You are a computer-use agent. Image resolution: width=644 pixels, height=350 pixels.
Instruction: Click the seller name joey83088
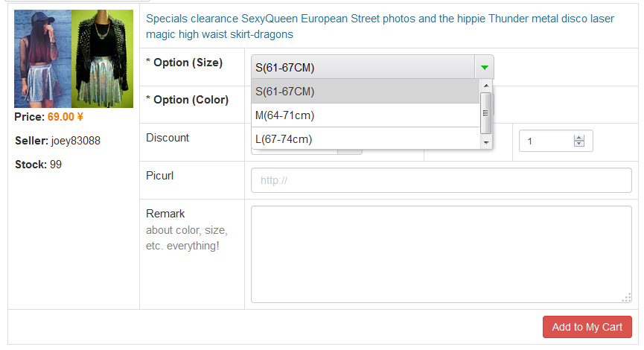[x=75, y=141]
